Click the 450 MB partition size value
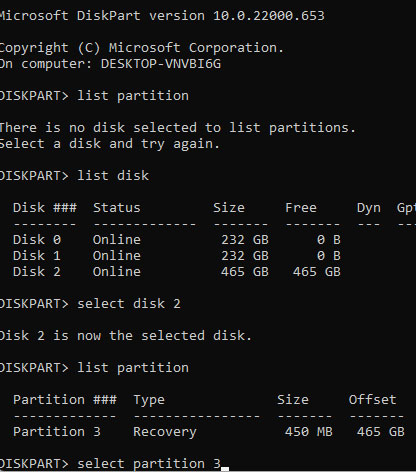Image resolution: width=416 pixels, height=472 pixels. (x=309, y=432)
